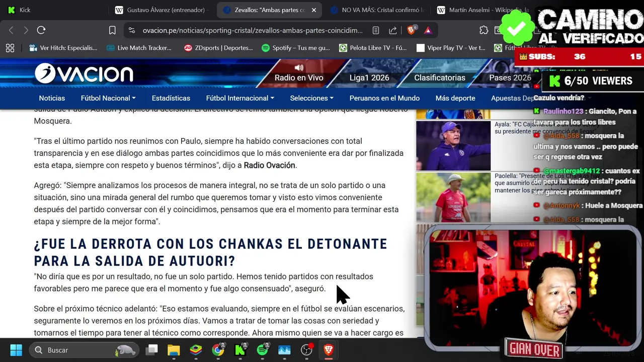644x362 pixels.
Task: Reload the Ovacion page
Action: click(41, 30)
